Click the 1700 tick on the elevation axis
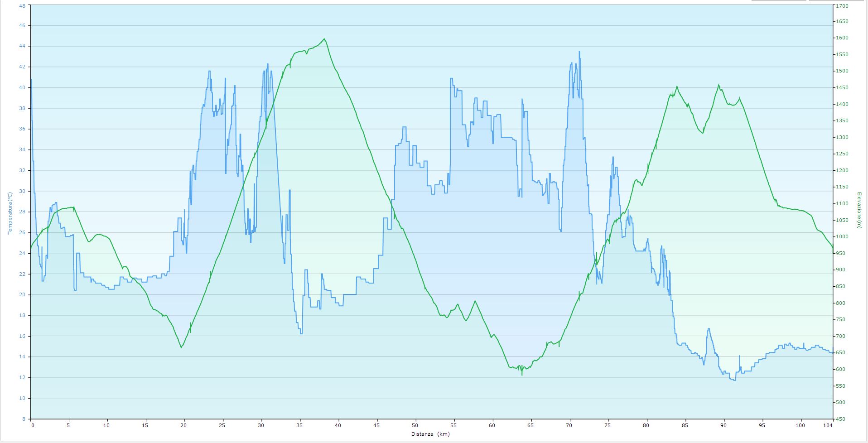Viewport: 868px width, 443px height. click(842, 6)
